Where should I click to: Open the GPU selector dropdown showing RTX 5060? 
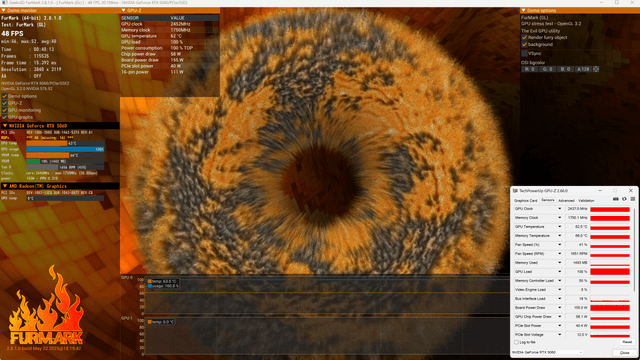click(547, 352)
